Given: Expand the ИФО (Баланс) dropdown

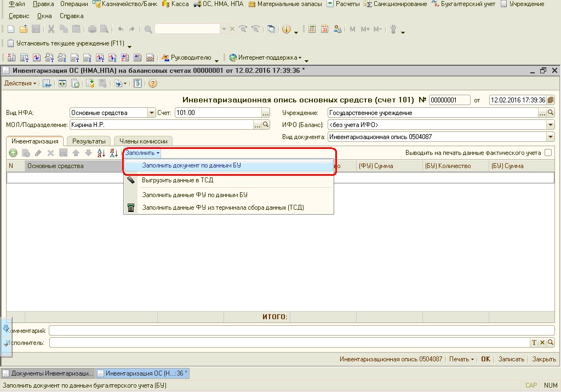Looking at the screenshot, I should coord(551,125).
